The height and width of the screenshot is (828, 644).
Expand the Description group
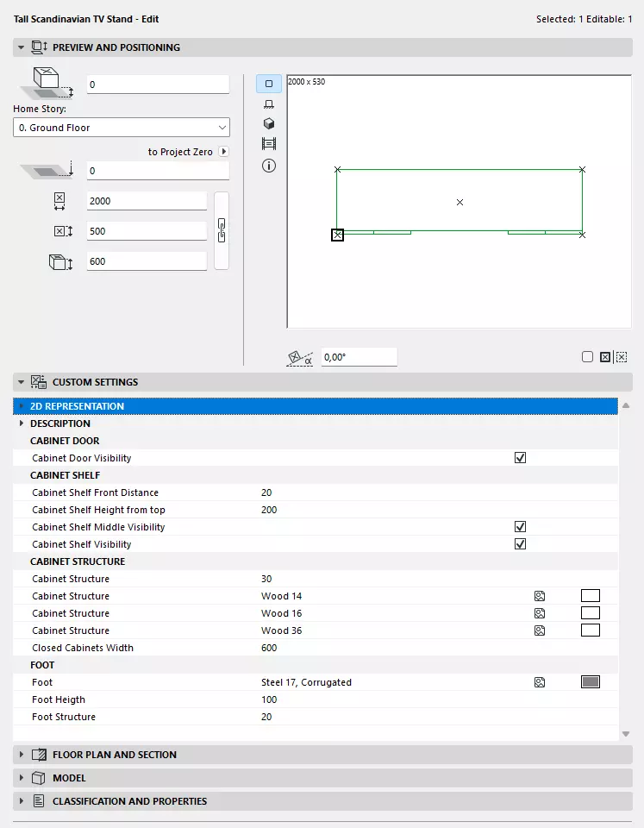point(21,423)
